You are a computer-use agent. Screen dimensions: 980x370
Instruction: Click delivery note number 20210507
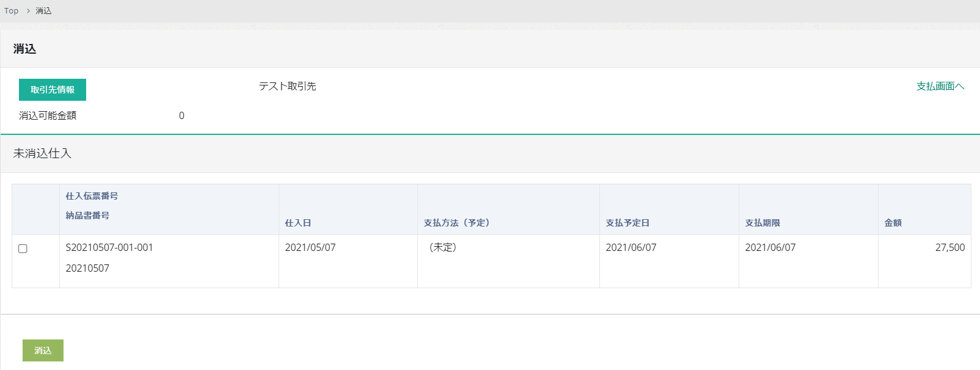click(87, 268)
